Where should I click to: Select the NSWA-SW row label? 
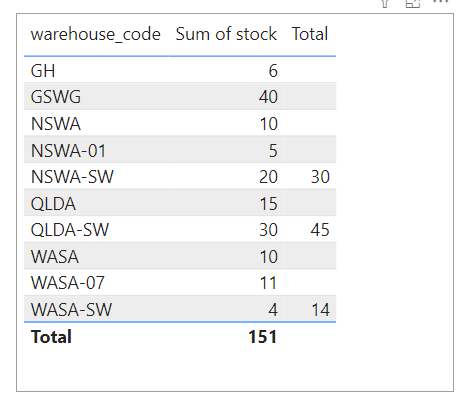click(x=72, y=177)
